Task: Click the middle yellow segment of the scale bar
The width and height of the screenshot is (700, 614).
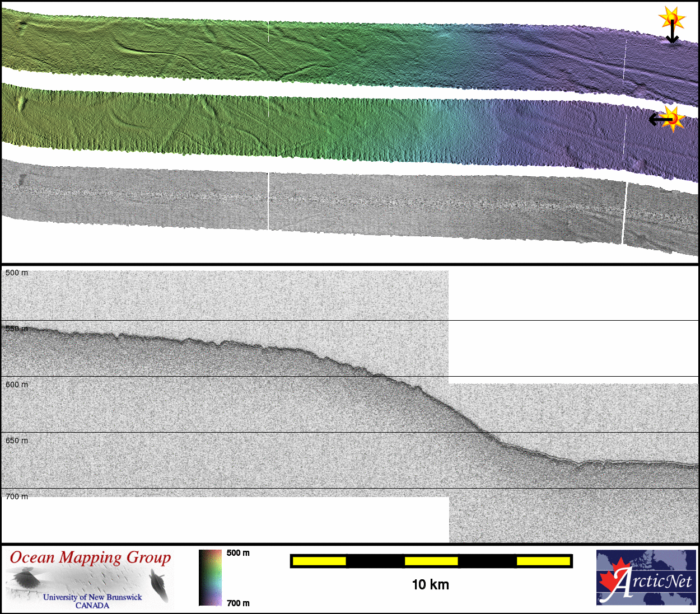Action: tap(431, 561)
